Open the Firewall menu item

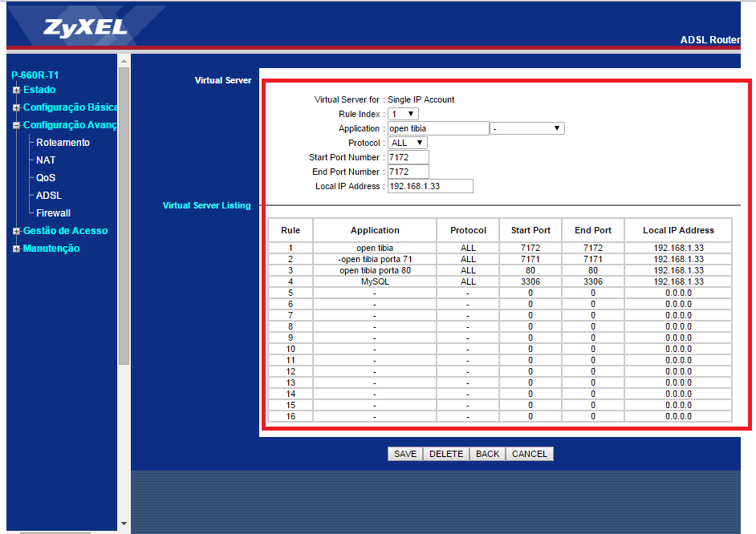[53, 212]
